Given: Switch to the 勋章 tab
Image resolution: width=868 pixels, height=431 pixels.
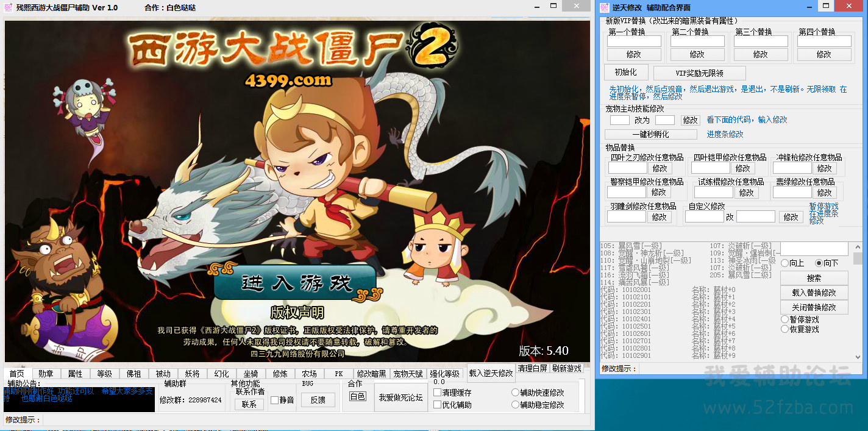Looking at the screenshot, I should [x=46, y=374].
